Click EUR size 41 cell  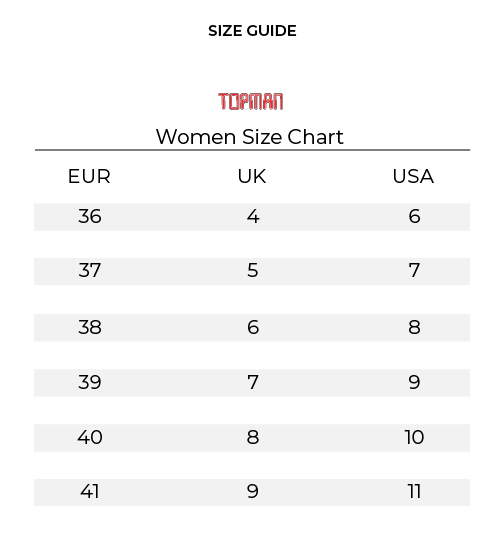coord(90,491)
